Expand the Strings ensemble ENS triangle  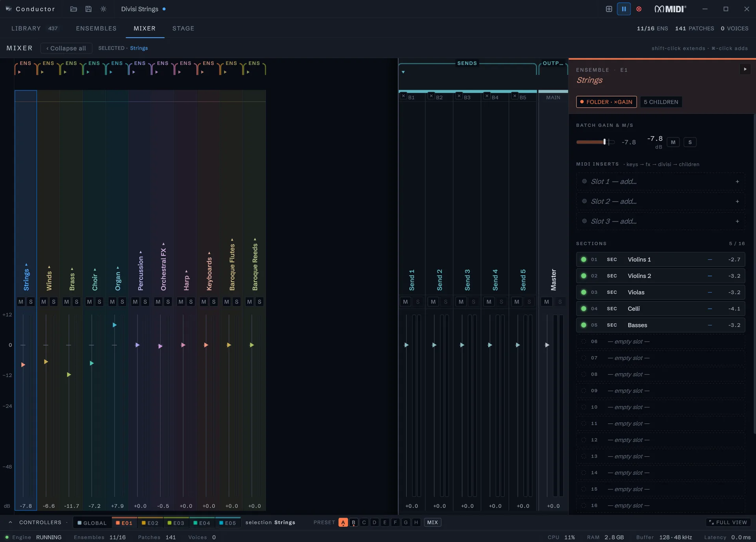point(19,72)
